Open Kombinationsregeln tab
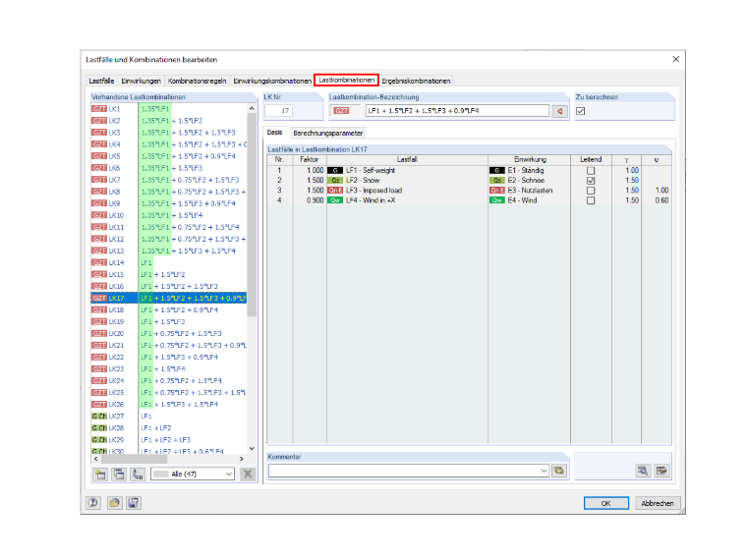 point(197,81)
